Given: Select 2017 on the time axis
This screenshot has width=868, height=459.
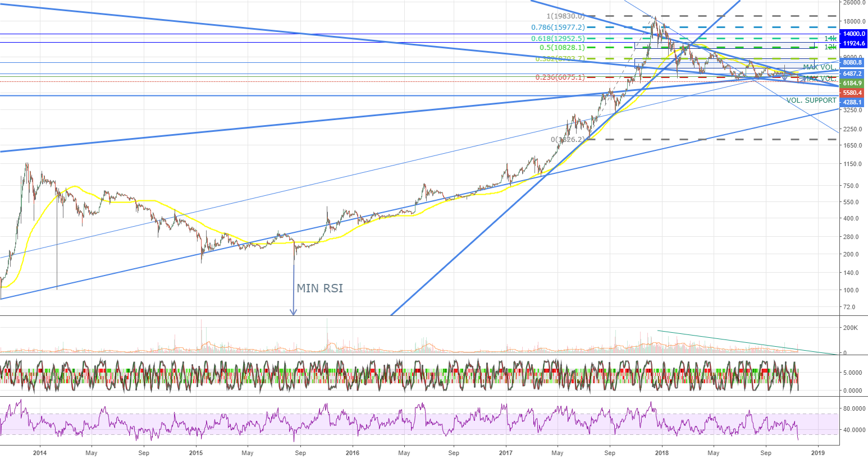Looking at the screenshot, I should click(x=506, y=452).
